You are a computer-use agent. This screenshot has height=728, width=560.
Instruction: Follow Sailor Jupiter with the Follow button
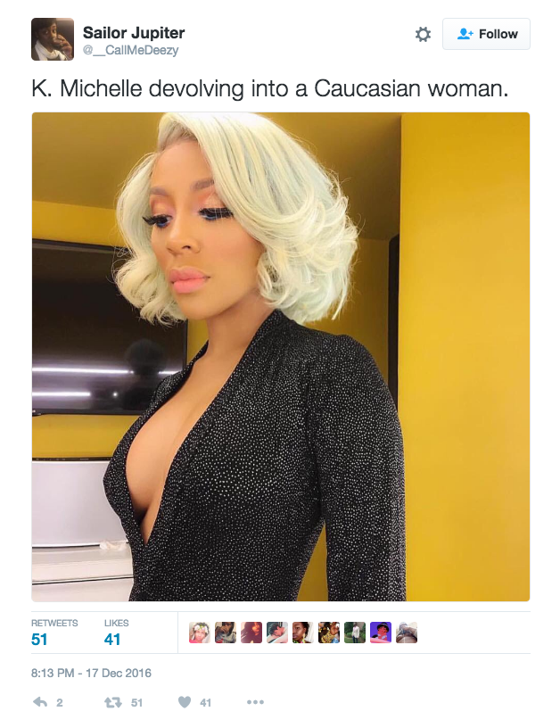pos(486,34)
